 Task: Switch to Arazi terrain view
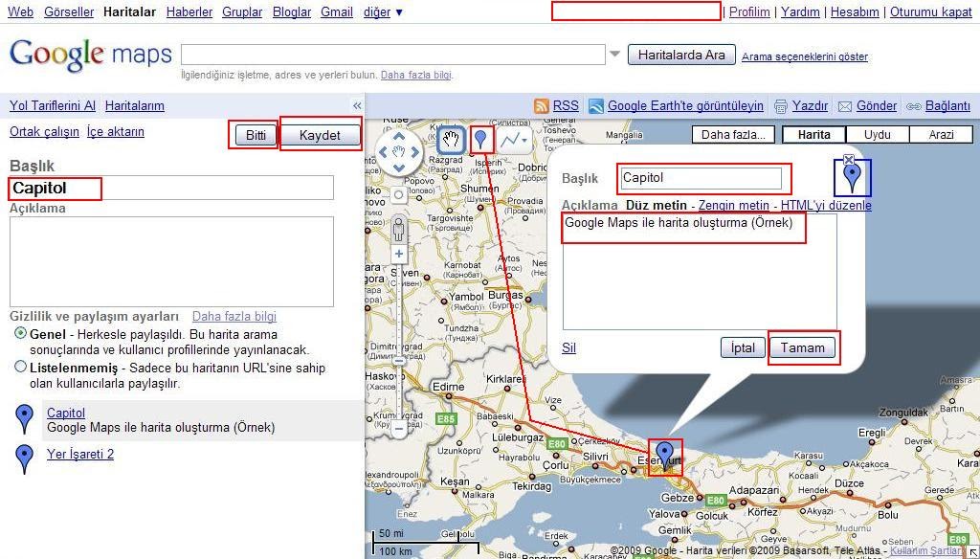point(942,134)
